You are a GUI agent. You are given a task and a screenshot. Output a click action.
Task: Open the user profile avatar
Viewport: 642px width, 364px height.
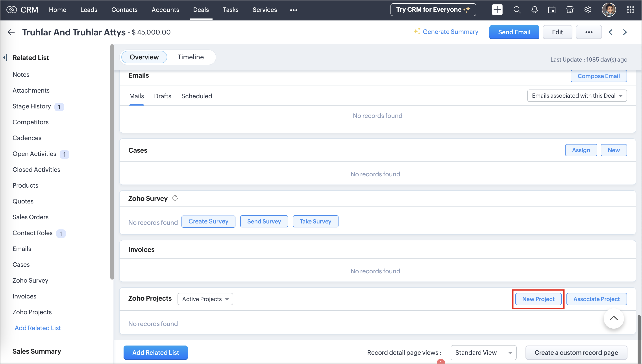609,10
